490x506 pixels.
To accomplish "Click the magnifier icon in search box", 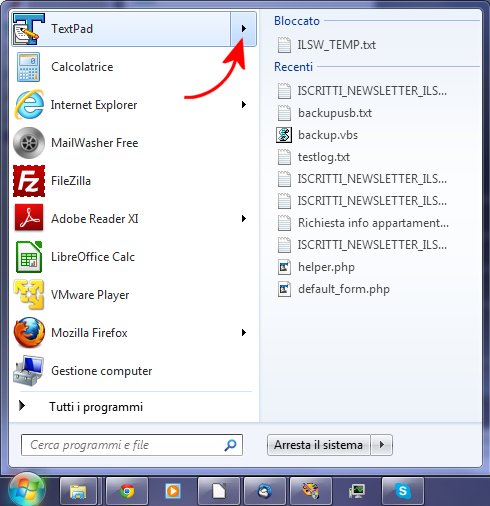I will (230, 445).
